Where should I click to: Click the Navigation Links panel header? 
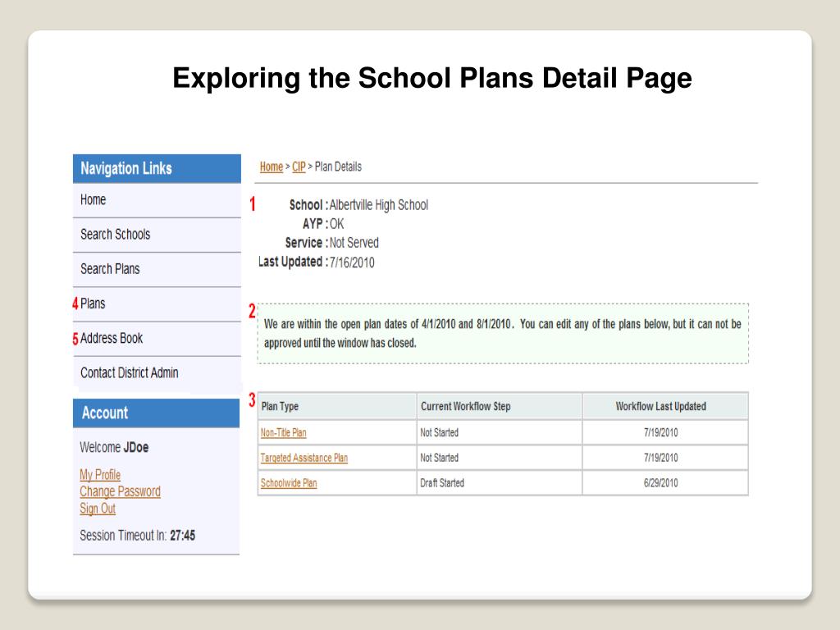click(157, 169)
